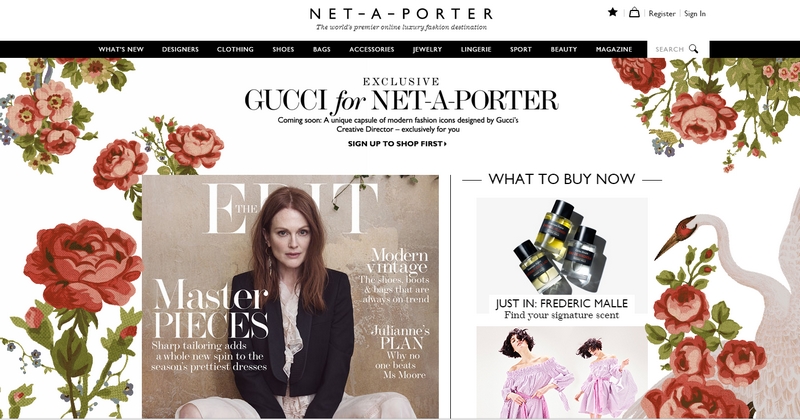Open the Clothing menu
Viewport: 800px width, 420px height.
tap(235, 50)
